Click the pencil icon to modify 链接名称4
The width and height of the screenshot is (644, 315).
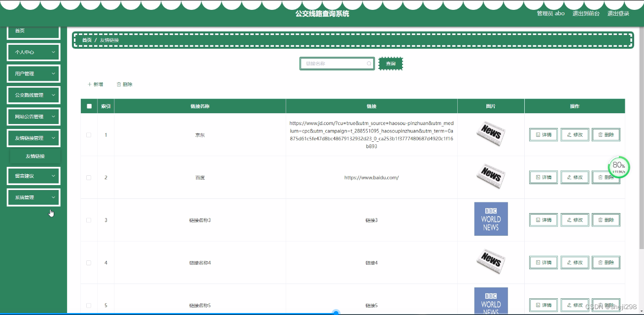point(568,262)
